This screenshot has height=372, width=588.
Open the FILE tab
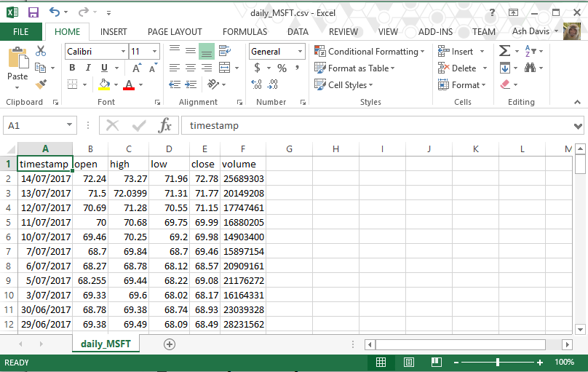click(x=21, y=32)
